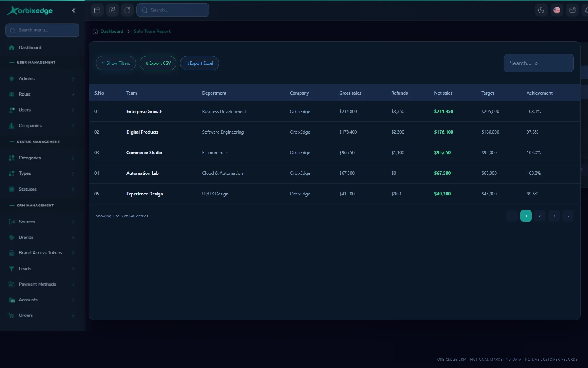Click the Admins shield icon

pos(11,79)
